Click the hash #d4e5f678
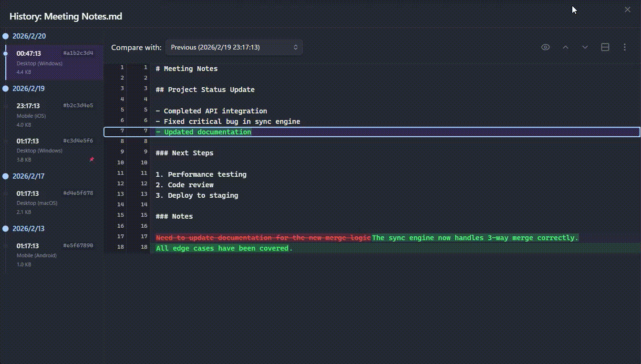Screen dimensions: 641x364 pyautogui.click(x=78, y=193)
